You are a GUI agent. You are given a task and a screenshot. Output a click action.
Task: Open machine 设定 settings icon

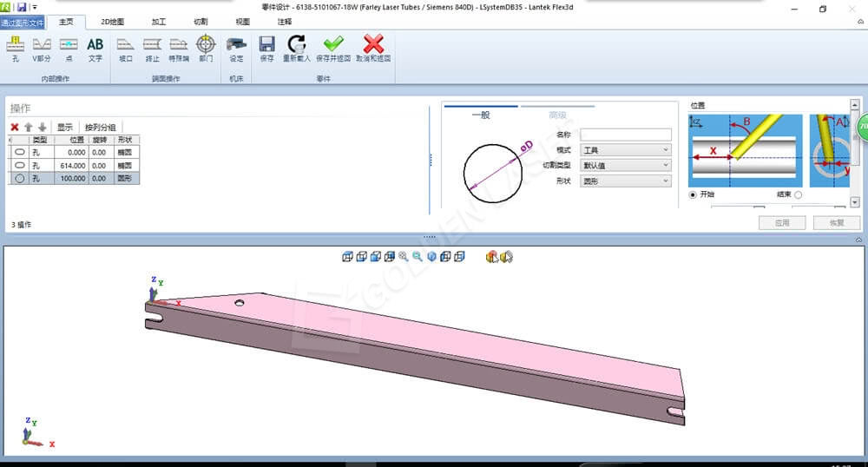click(x=236, y=48)
